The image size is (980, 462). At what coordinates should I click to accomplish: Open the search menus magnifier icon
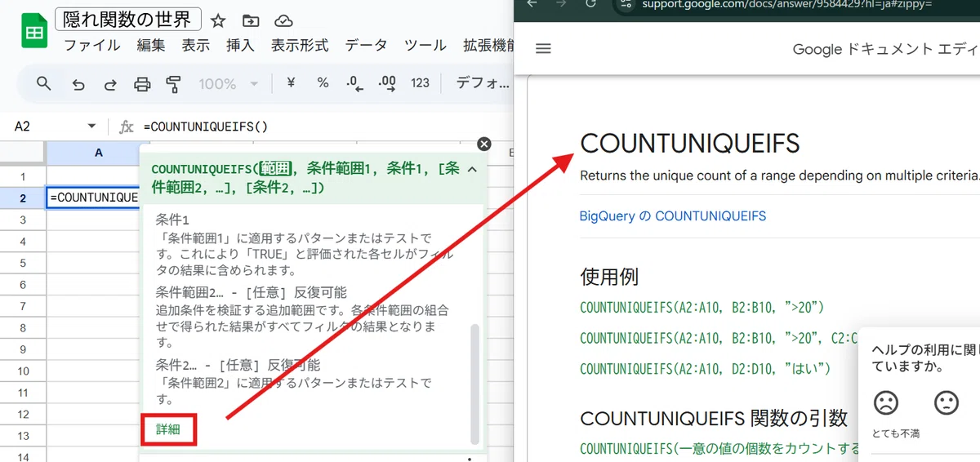(x=44, y=83)
